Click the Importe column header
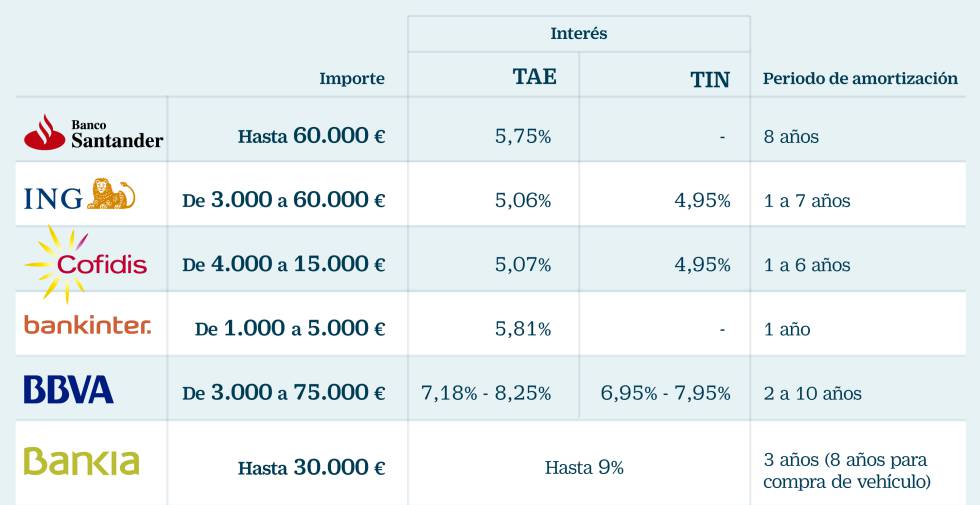 tap(351, 79)
